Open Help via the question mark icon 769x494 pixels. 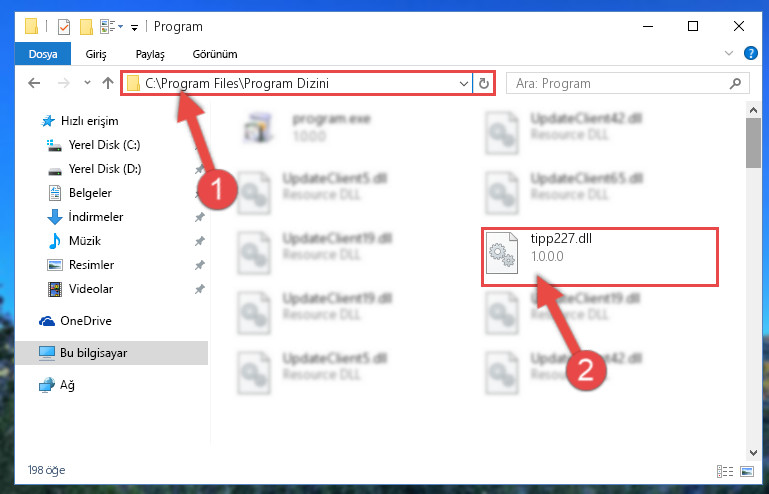[750, 53]
